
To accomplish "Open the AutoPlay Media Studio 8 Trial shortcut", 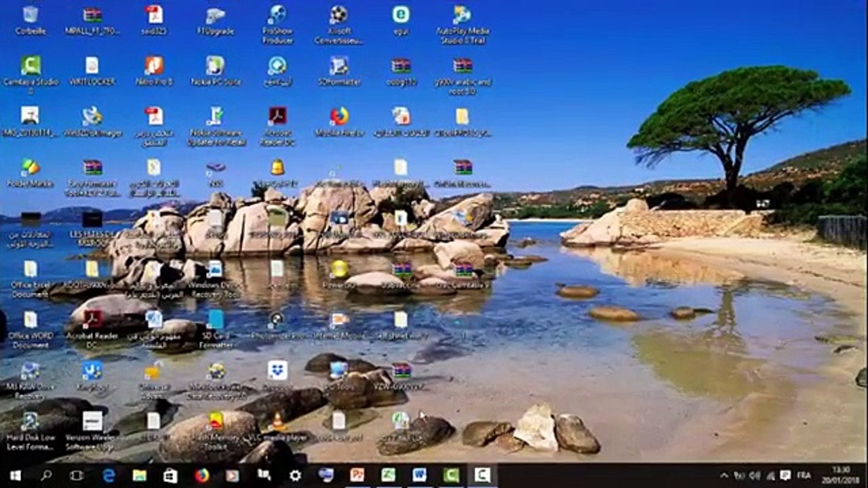I will (x=462, y=24).
